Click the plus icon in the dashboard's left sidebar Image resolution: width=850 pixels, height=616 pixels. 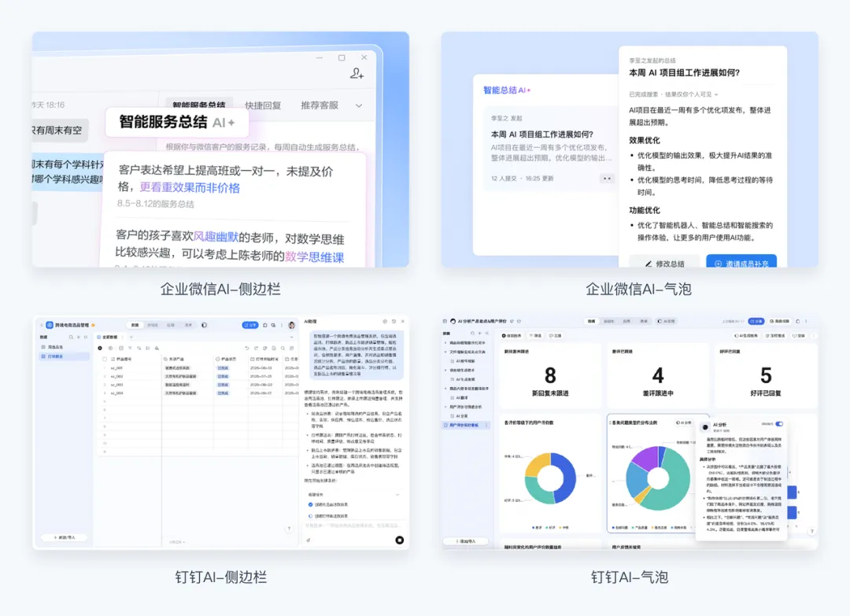click(x=480, y=334)
